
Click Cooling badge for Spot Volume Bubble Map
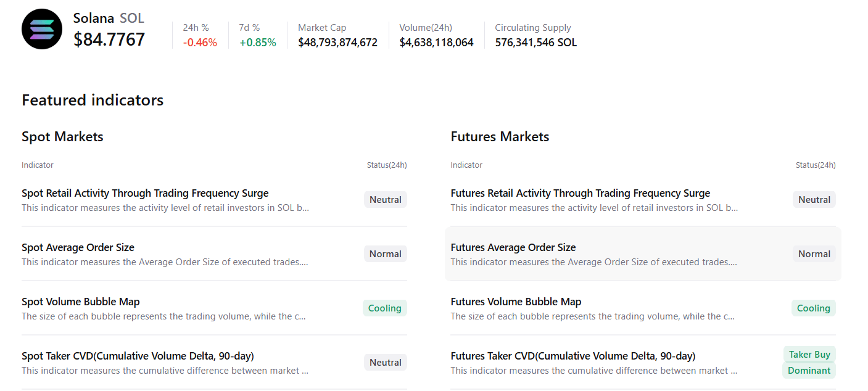(385, 308)
